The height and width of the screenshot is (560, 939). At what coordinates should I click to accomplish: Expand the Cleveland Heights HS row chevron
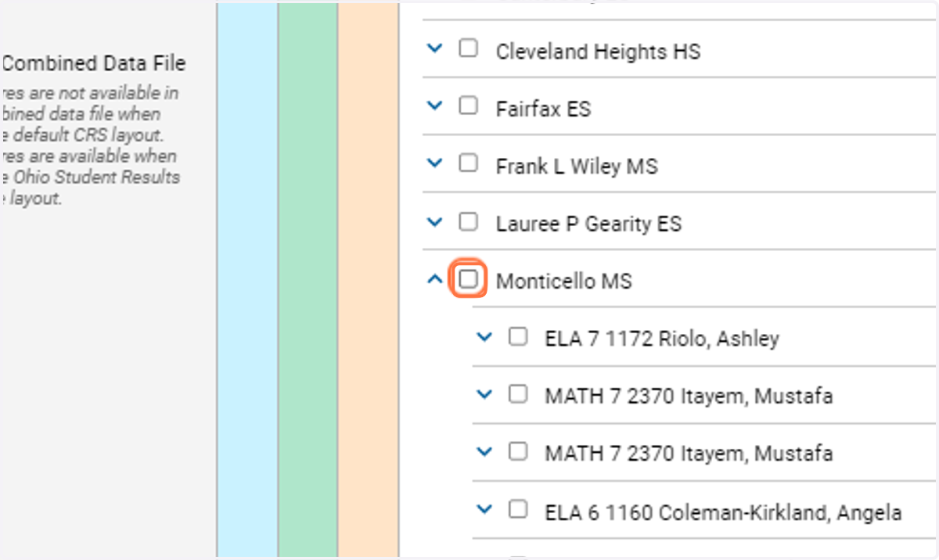pyautogui.click(x=434, y=48)
